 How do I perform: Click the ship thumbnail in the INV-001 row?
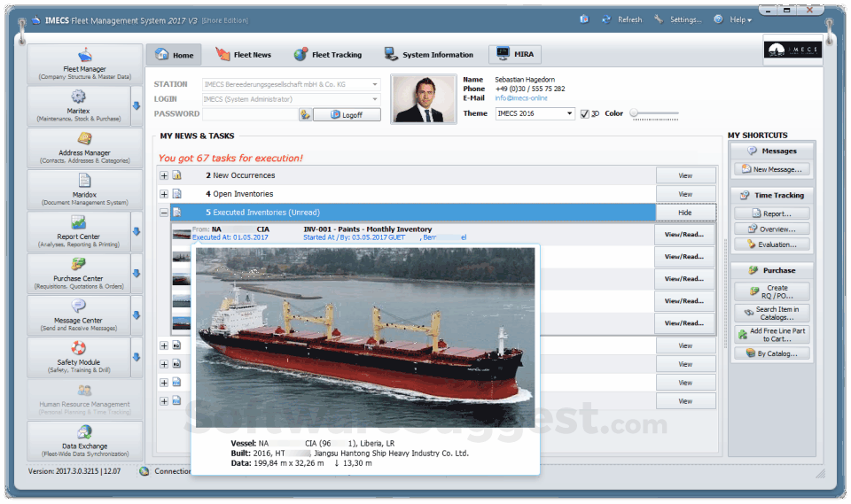click(181, 235)
